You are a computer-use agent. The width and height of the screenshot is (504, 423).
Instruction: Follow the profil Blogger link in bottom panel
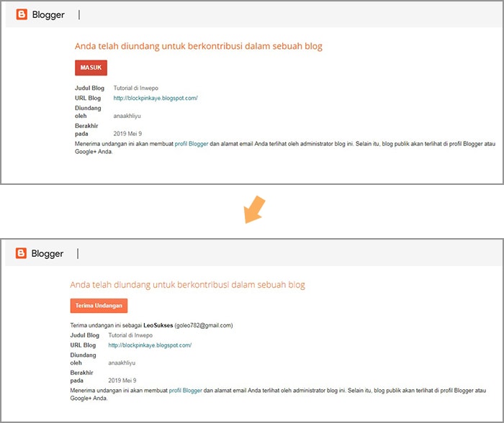[186, 390]
